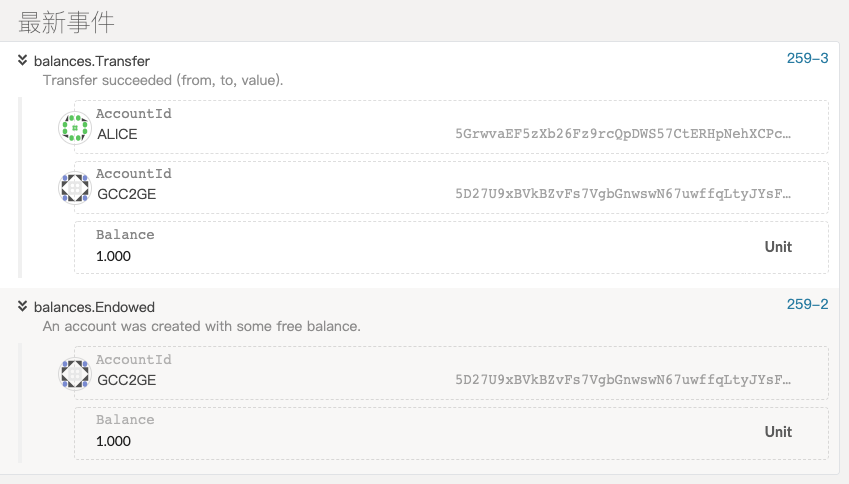Select GCC2GE's address in the Transfer event

[x=623, y=194]
